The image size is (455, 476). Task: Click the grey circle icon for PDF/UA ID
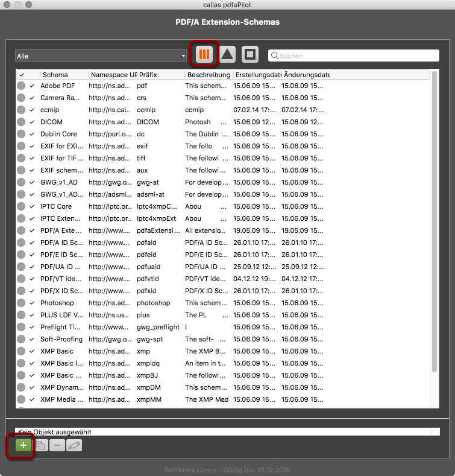(21, 267)
